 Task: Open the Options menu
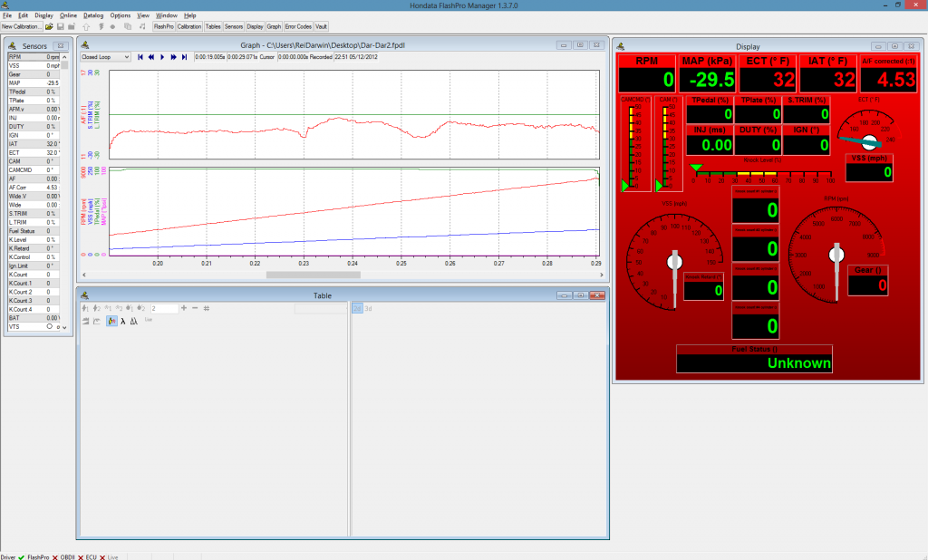[x=121, y=15]
